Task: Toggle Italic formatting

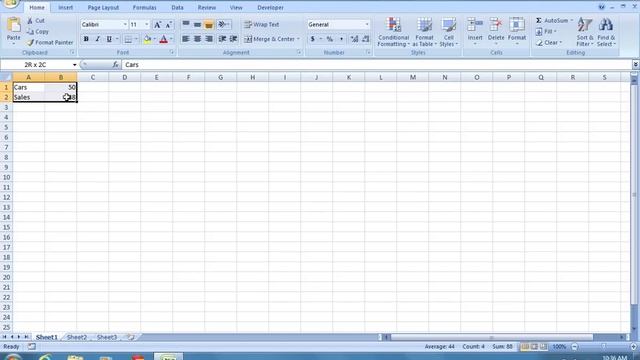Action: point(98,39)
